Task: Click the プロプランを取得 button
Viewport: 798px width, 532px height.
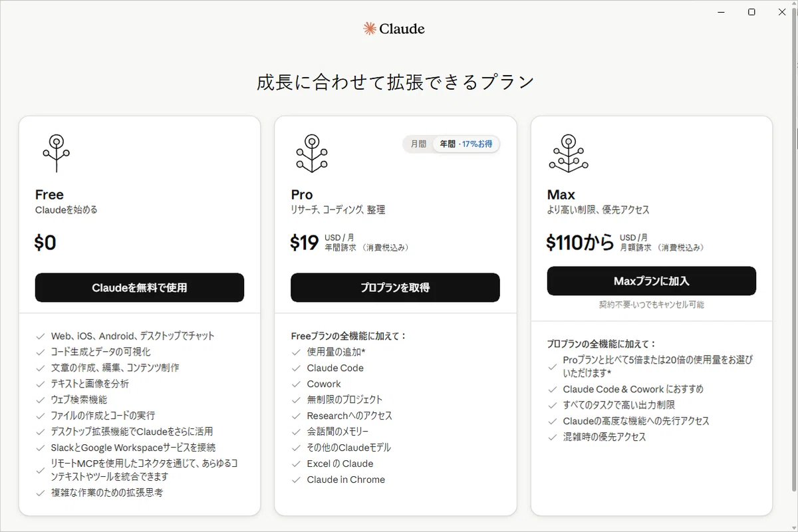Action: [395, 287]
